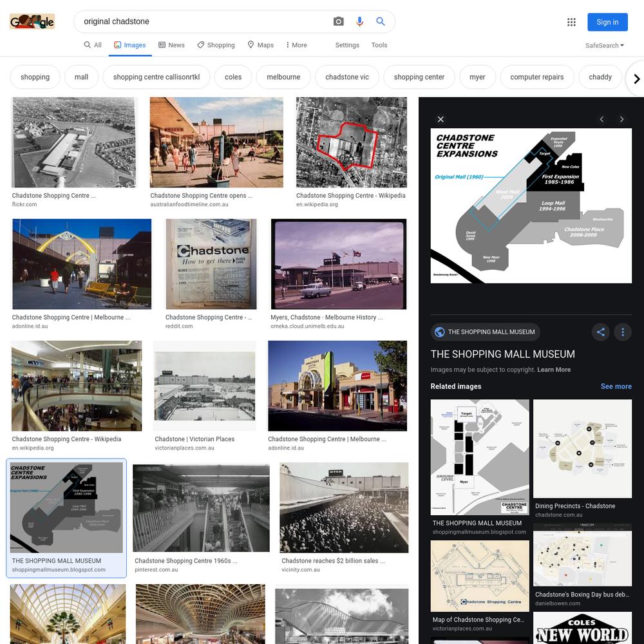The height and width of the screenshot is (644, 644).
Task: Open image search Tools
Action: 379,45
